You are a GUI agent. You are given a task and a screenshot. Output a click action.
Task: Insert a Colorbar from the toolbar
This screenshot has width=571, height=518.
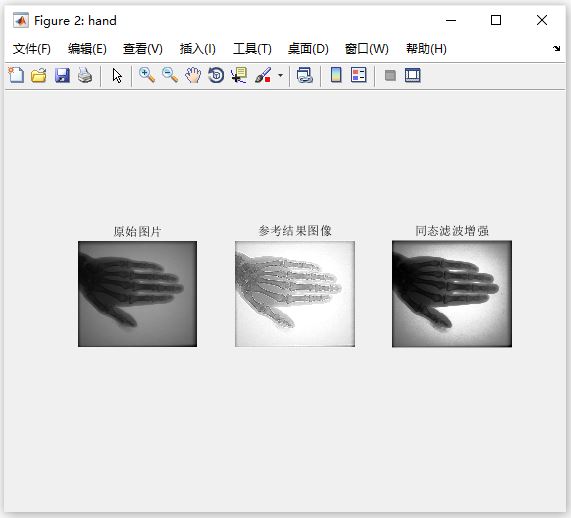point(336,75)
